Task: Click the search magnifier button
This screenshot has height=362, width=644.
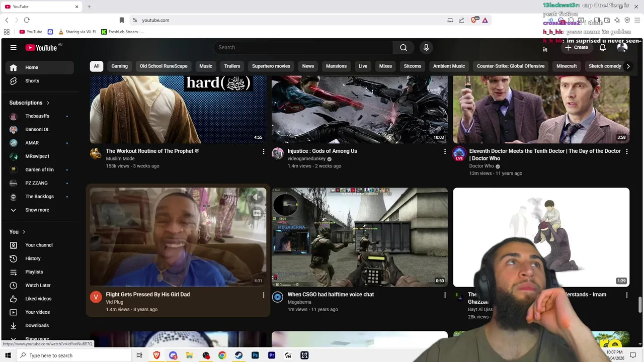Action: point(404,47)
